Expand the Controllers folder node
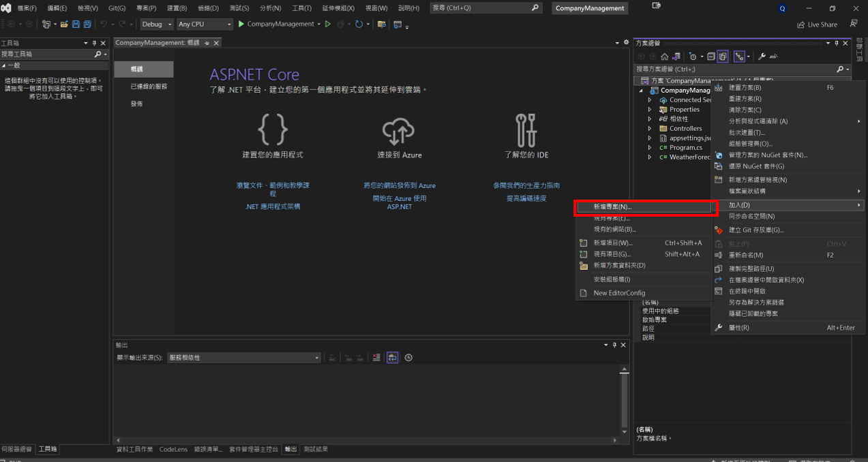 coord(650,128)
